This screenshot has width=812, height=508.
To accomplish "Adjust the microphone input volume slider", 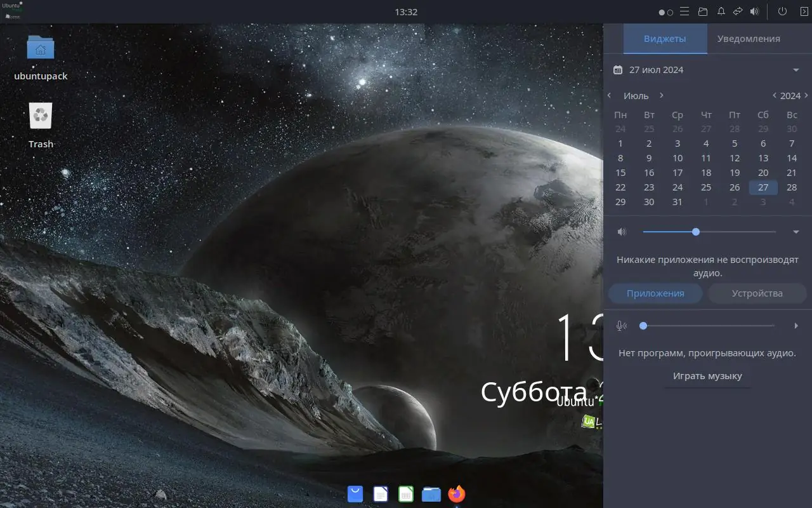I will click(x=708, y=326).
